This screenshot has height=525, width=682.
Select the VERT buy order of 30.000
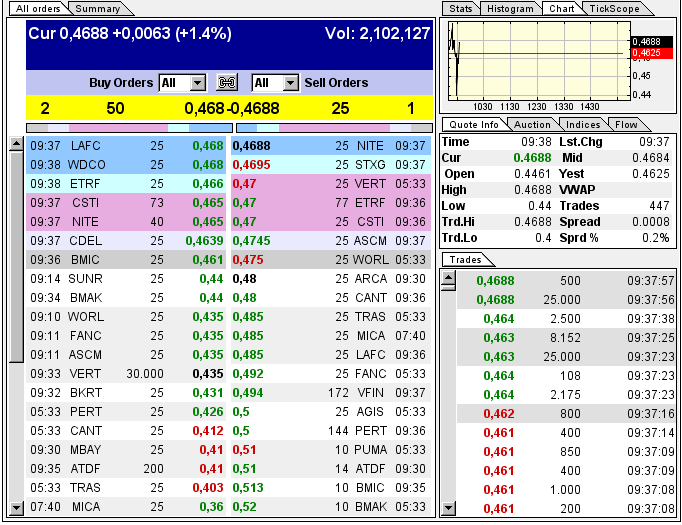click(126, 374)
